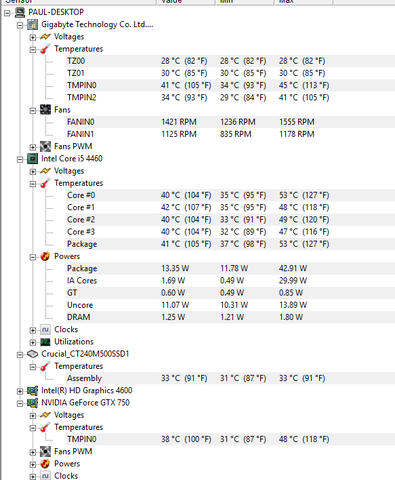The image size is (395, 480).
Task: Expand the Fans PWM node under Gigabyte
Action: (x=33, y=147)
